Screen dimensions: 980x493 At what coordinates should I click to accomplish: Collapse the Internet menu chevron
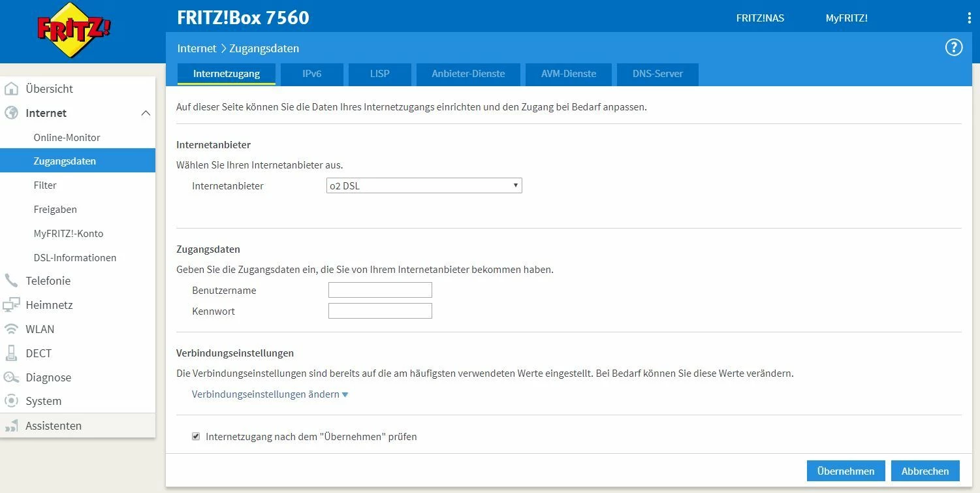(146, 113)
